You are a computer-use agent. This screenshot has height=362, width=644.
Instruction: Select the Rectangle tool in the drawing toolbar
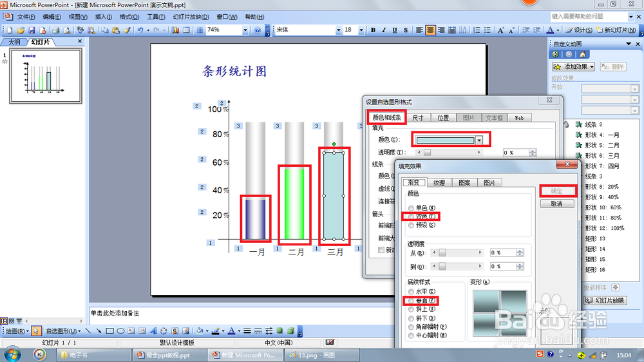[x=109, y=331]
